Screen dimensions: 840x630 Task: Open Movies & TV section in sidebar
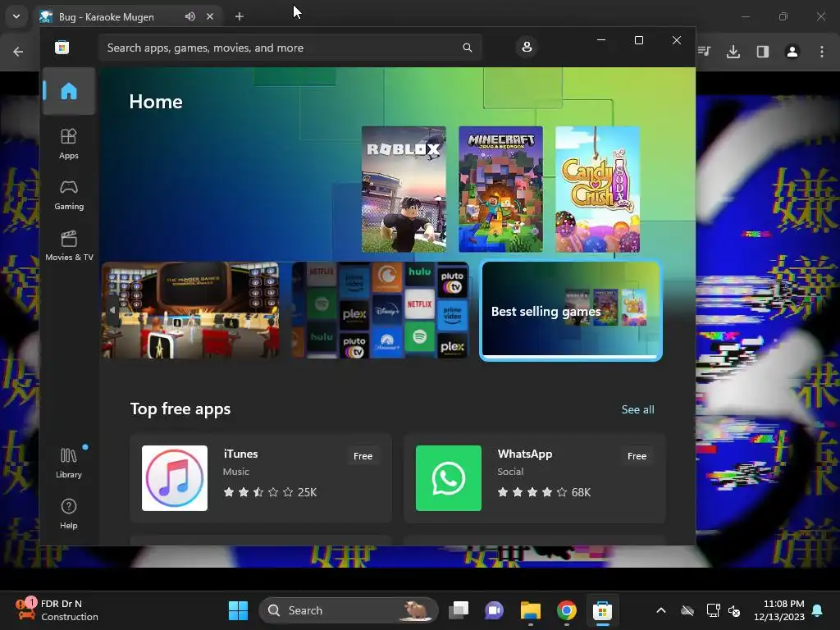69,246
